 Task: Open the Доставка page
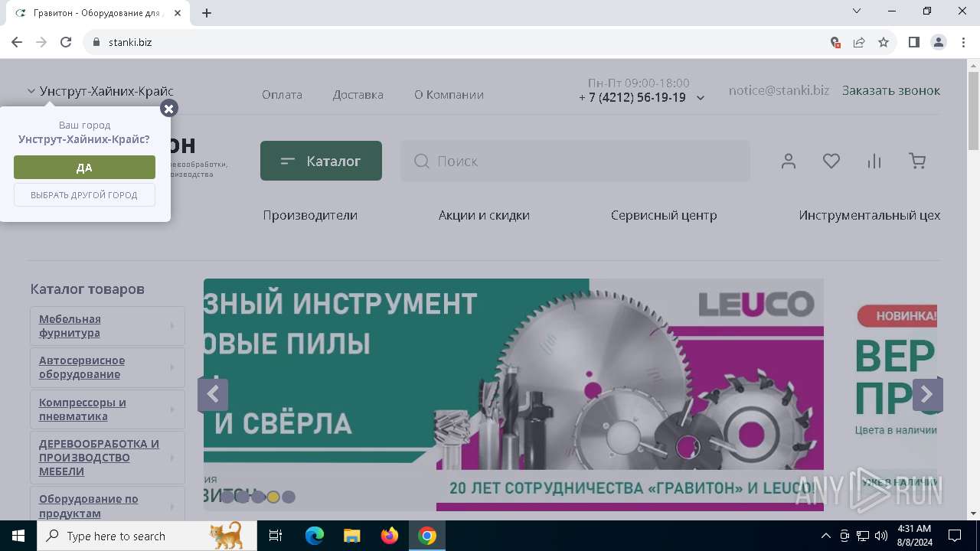tap(358, 95)
